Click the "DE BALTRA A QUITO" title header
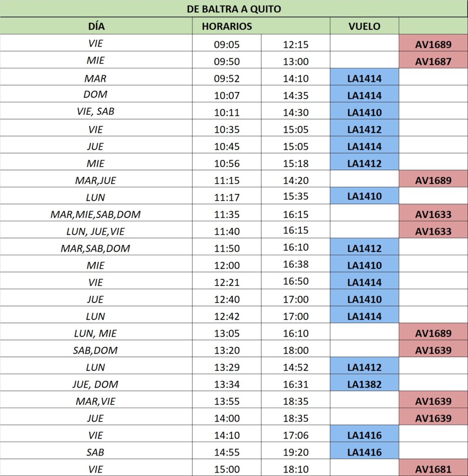This screenshot has width=468, height=476. [234, 9]
